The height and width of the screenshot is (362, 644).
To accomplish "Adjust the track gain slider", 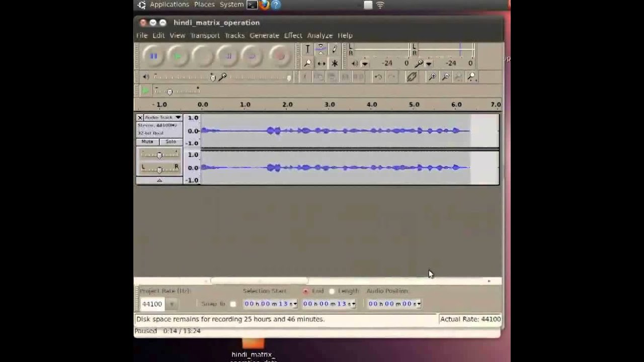I will (x=159, y=154).
